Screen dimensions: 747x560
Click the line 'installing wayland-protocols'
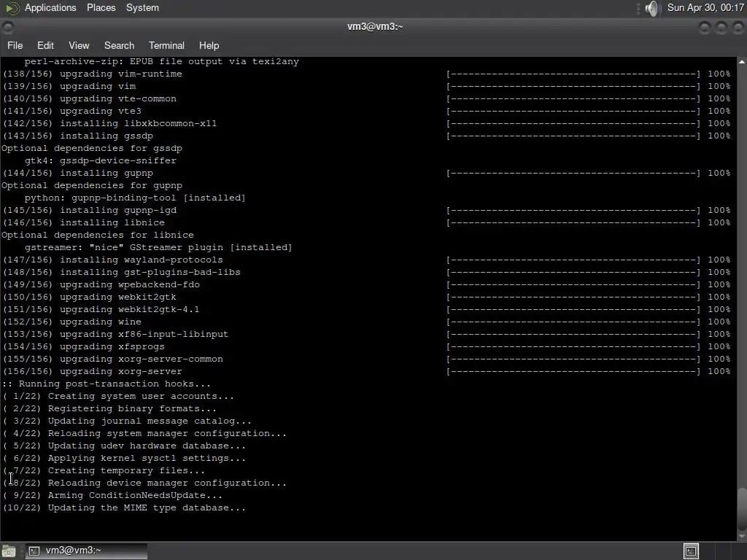point(113,260)
